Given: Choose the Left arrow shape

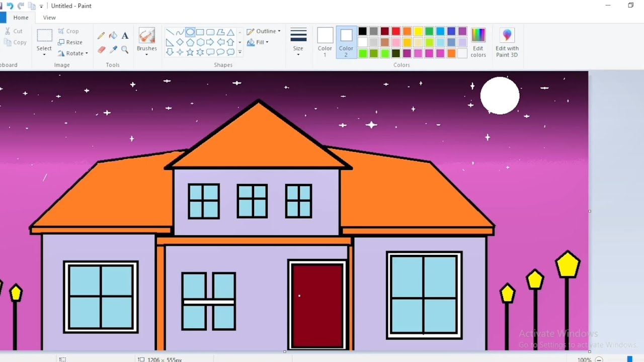Looking at the screenshot, I should click(220, 42).
